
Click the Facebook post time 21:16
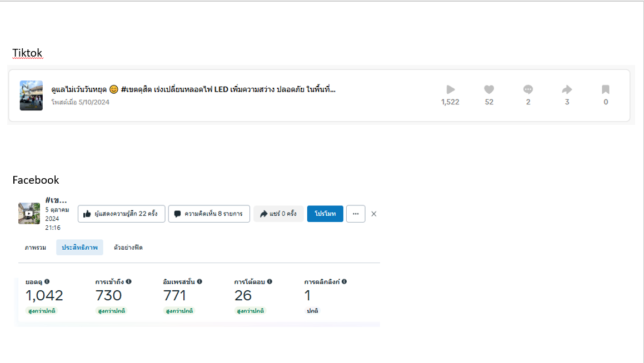pos(53,228)
